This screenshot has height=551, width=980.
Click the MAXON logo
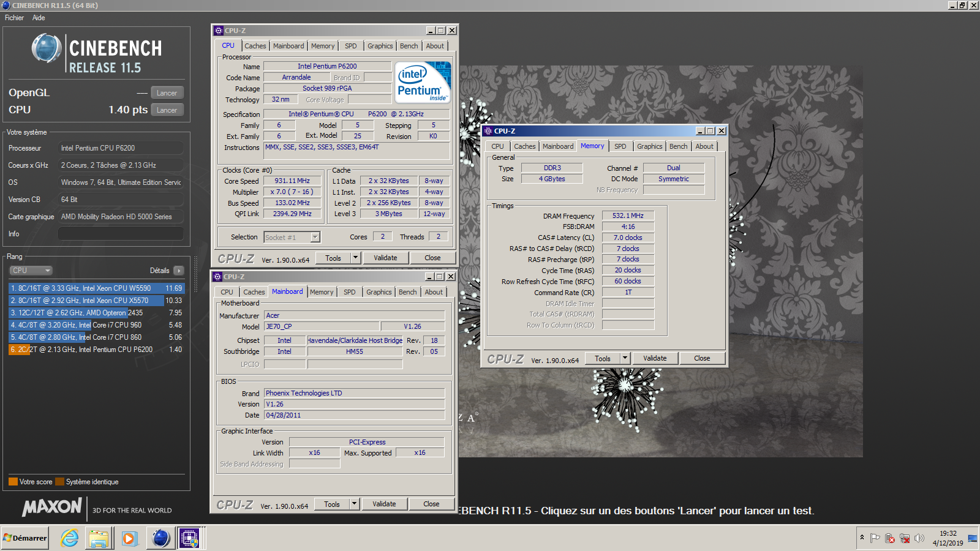tap(52, 507)
